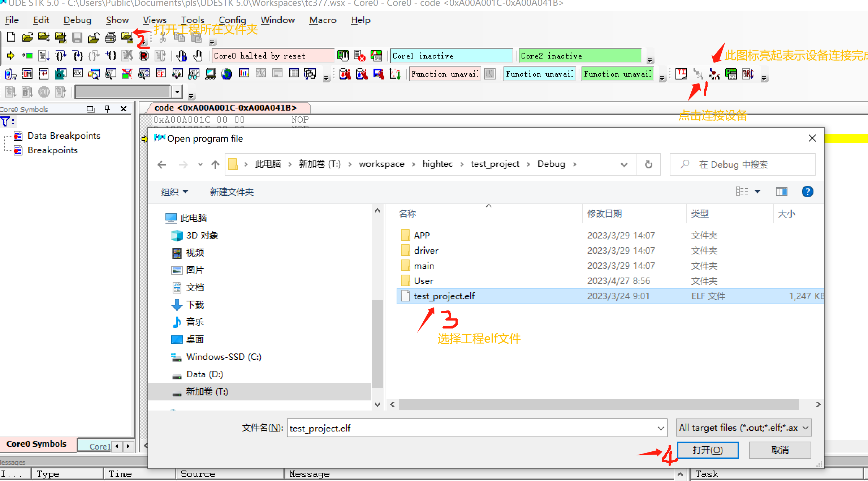The height and width of the screenshot is (481, 868).
Task: Click the Print toolbar icon
Action: click(x=110, y=37)
